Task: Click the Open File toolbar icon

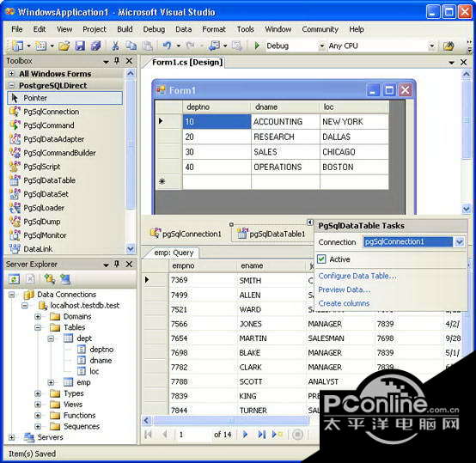Action: [x=64, y=46]
